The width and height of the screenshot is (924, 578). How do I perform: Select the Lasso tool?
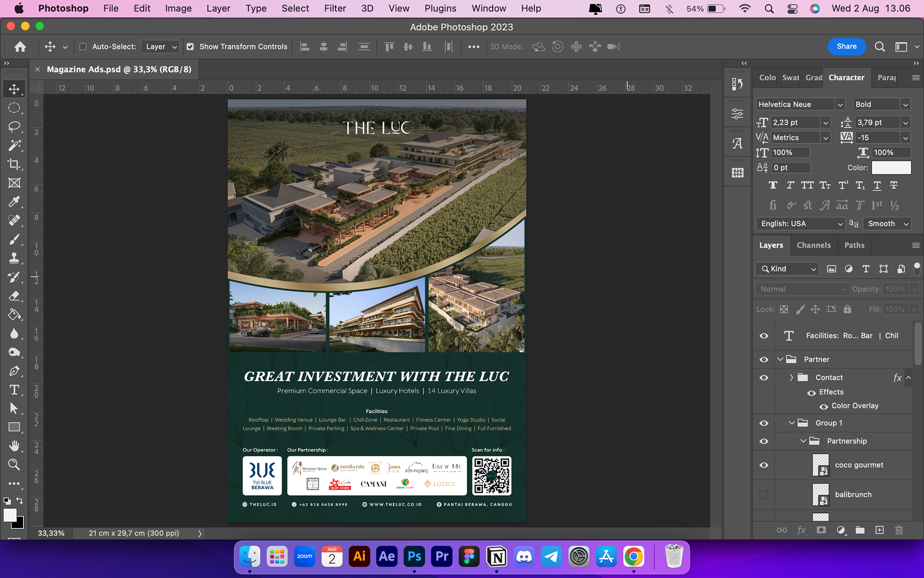[14, 127]
